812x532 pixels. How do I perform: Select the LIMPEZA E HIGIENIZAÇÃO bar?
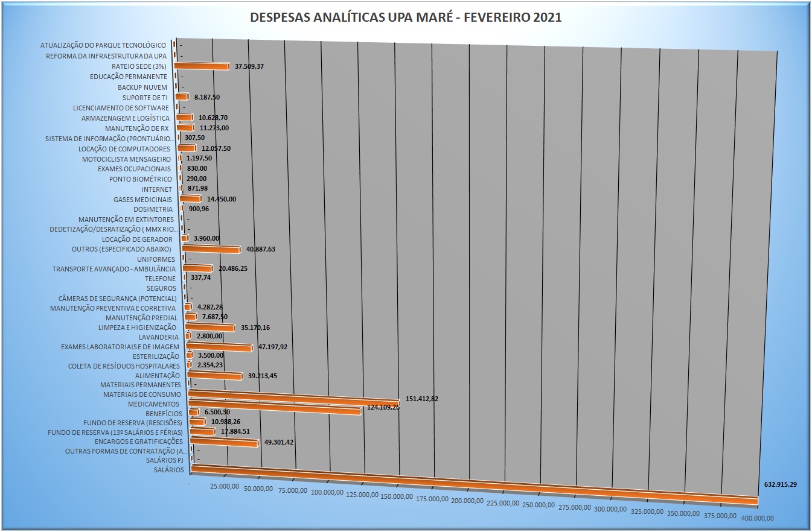click(x=210, y=327)
